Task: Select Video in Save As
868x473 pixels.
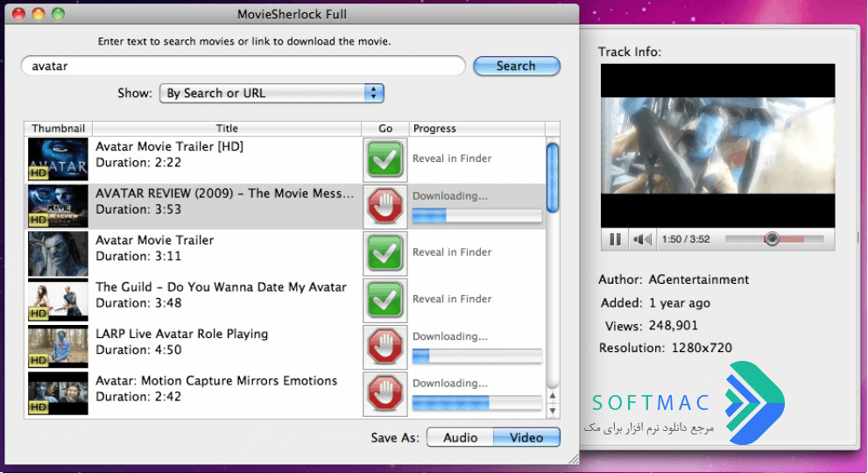Action: 526,438
